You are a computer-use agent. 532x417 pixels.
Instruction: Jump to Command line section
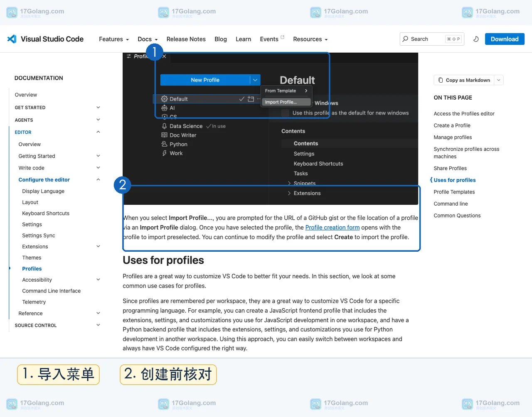(451, 204)
